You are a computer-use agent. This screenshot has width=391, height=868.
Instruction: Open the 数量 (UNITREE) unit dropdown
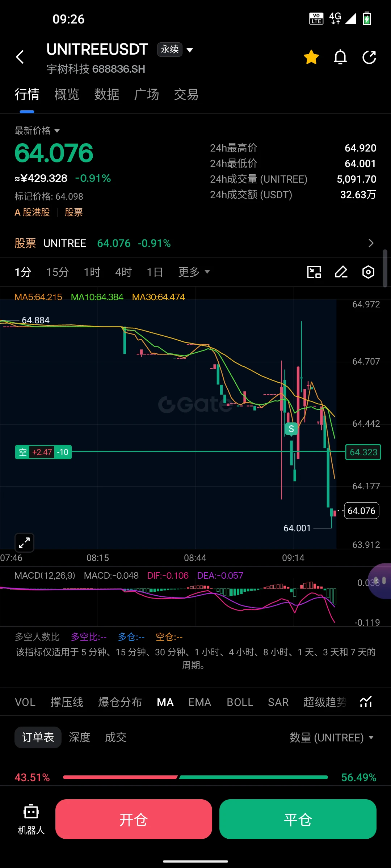coord(332,737)
